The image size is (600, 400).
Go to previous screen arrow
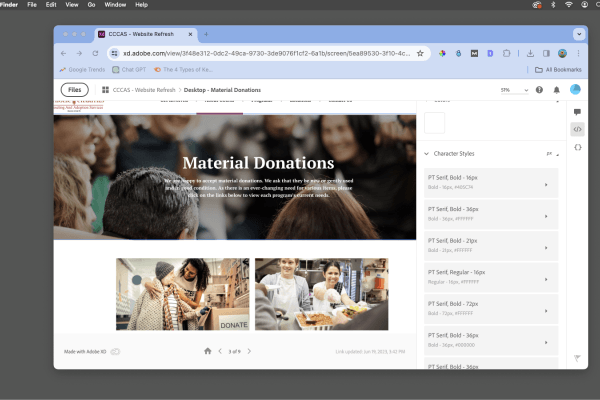(220, 351)
